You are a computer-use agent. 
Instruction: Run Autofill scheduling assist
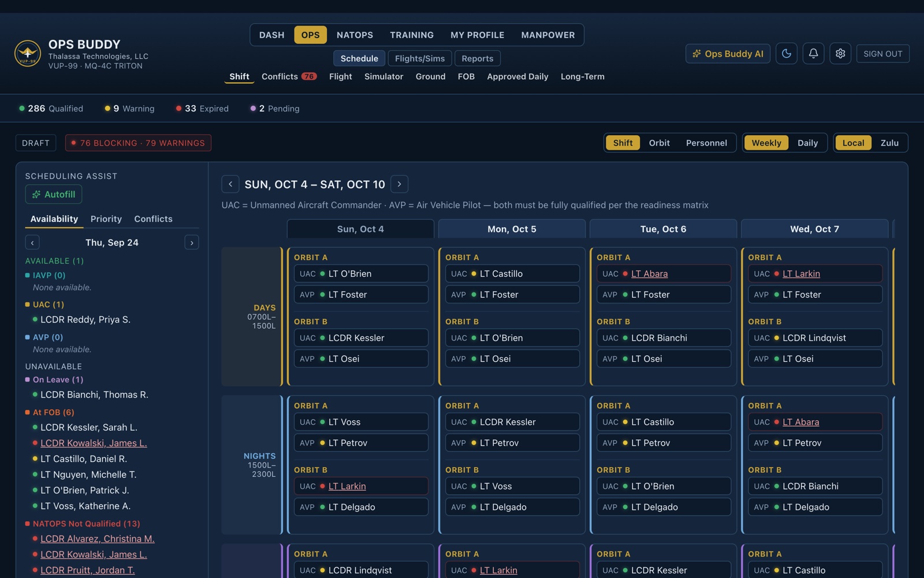click(54, 194)
